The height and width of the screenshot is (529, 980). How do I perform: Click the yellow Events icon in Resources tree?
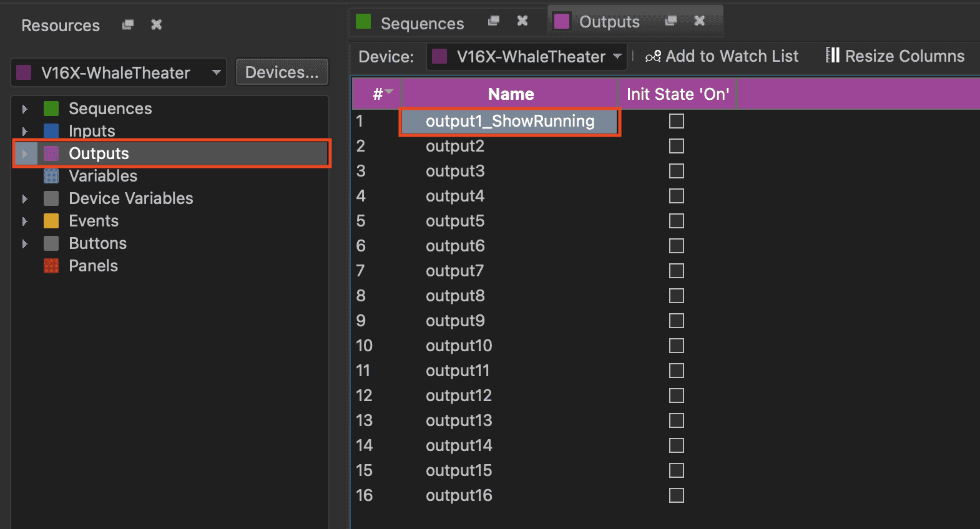(x=51, y=221)
